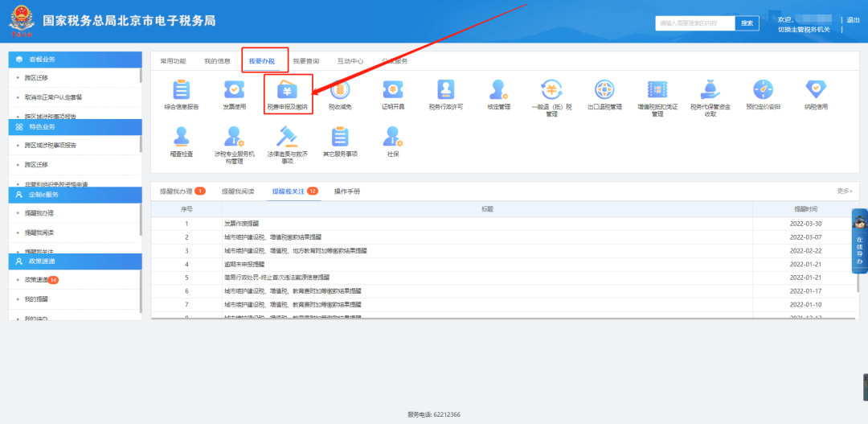Open the 综合信息报告 icon
The image size is (868, 424).
(x=181, y=89)
